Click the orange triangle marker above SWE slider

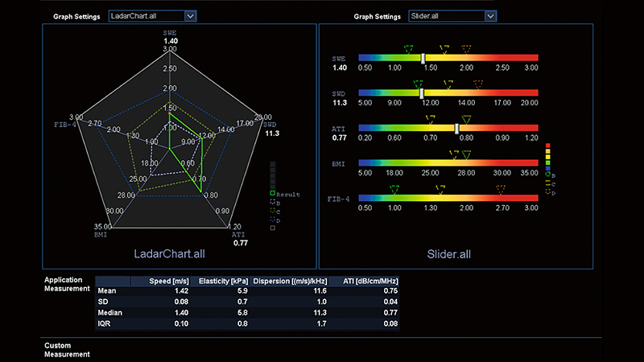coord(467,48)
